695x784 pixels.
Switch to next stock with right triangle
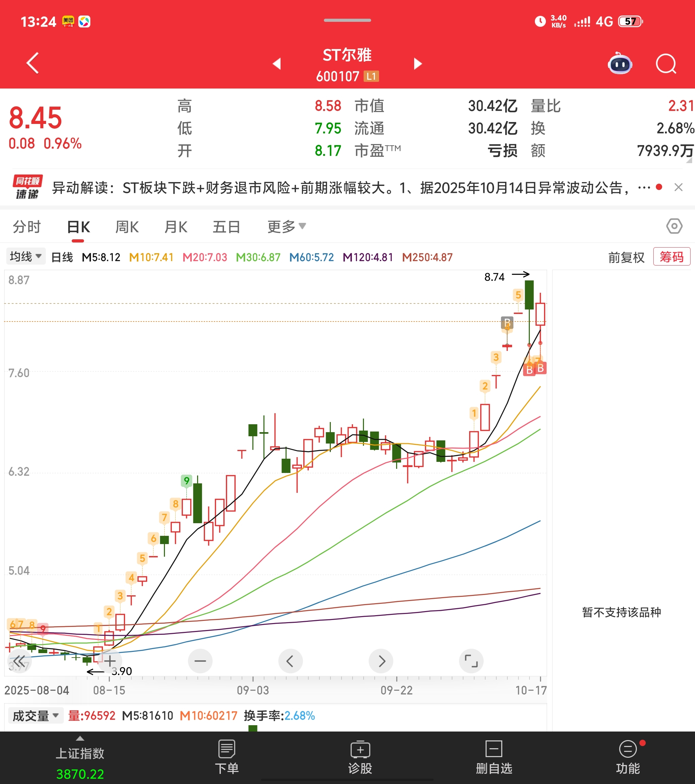point(418,64)
